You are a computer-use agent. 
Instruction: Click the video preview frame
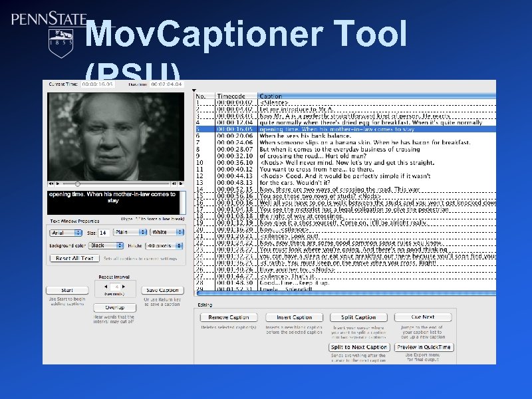(116, 136)
